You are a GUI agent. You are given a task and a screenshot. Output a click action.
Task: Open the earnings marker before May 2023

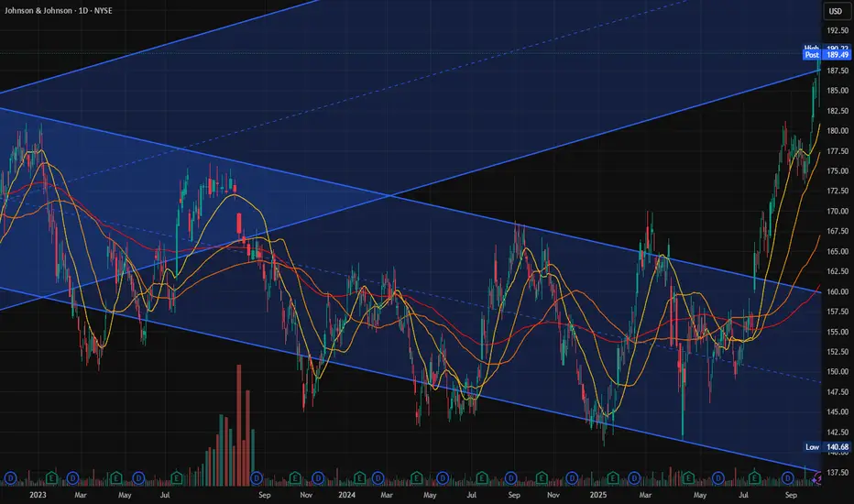[116, 478]
